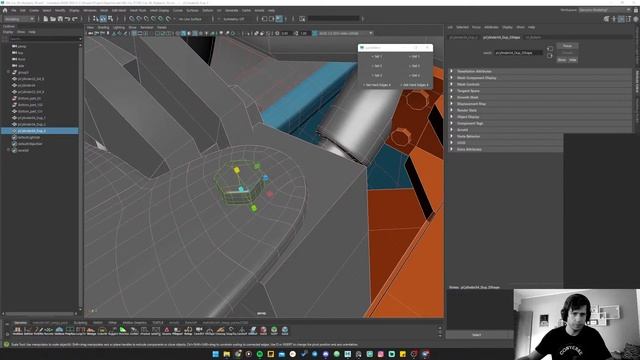640x360 pixels.
Task: Toggle viewport grid display icon
Action: click(x=134, y=33)
